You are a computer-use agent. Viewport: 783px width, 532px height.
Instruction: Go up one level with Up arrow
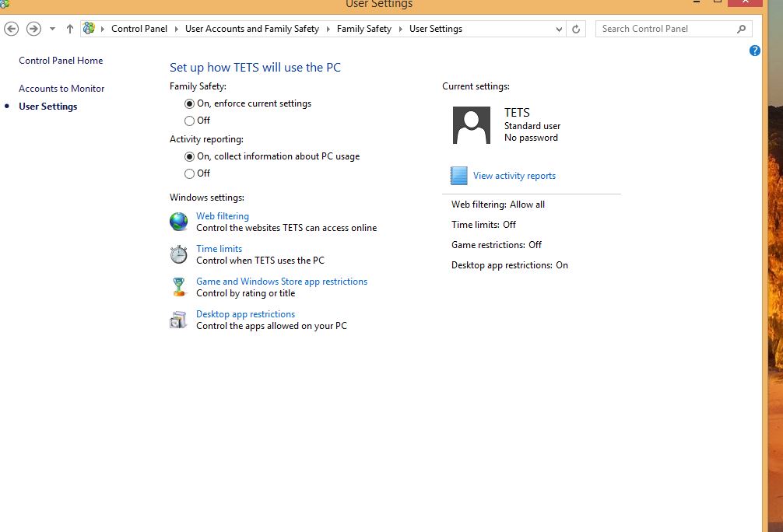pyautogui.click(x=70, y=29)
